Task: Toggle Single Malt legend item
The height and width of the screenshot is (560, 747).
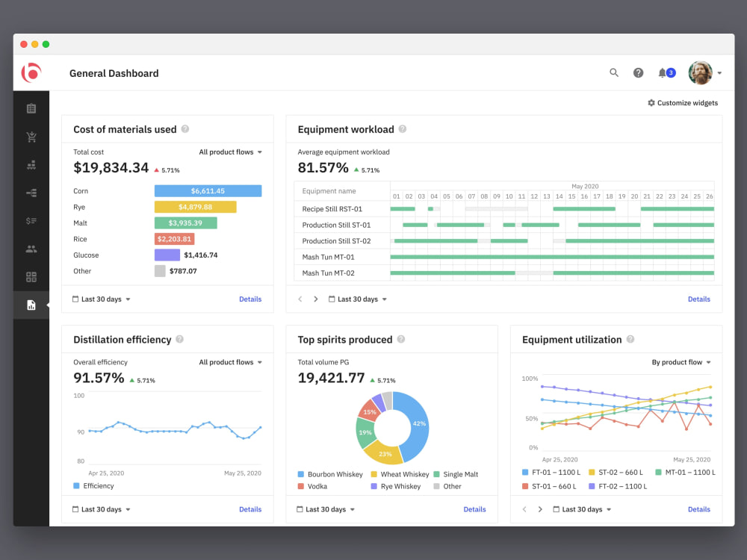Action: tap(456, 474)
